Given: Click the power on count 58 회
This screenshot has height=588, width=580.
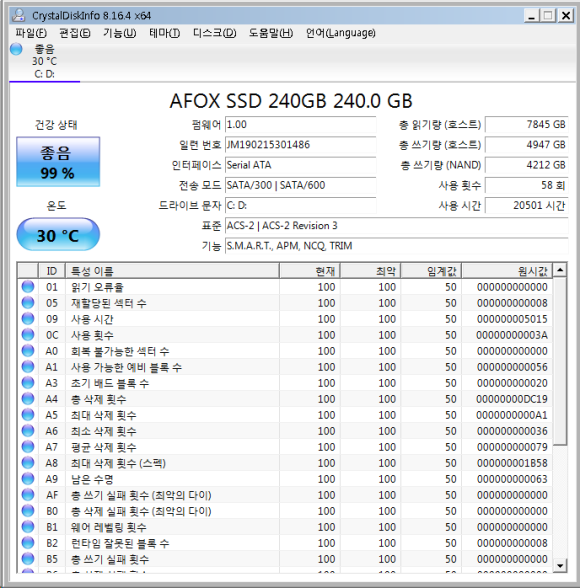Looking at the screenshot, I should pos(526,185).
